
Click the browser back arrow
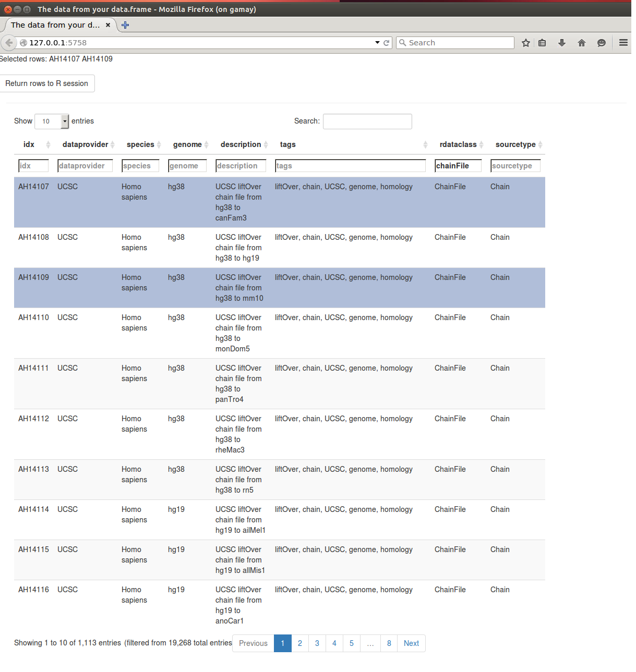tap(9, 43)
